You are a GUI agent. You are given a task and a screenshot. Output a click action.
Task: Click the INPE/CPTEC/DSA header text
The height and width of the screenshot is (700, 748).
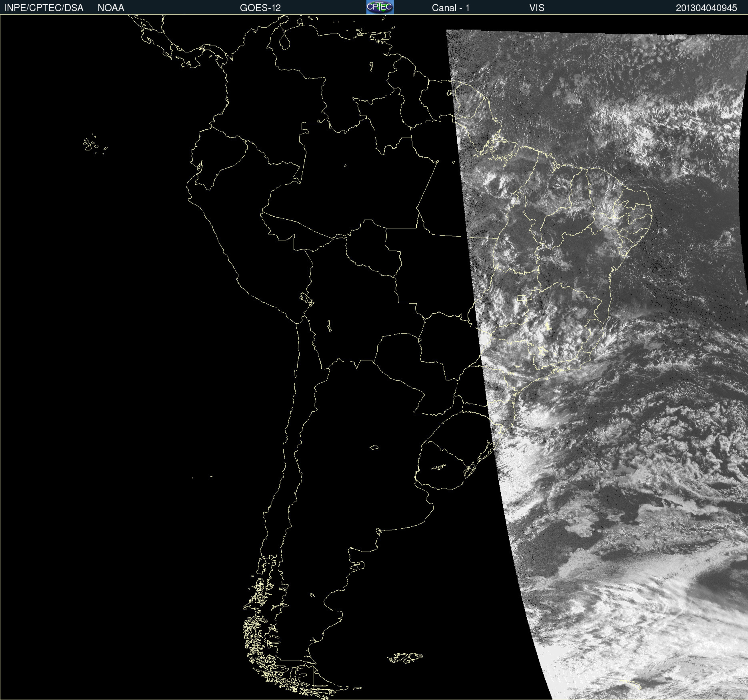[44, 8]
